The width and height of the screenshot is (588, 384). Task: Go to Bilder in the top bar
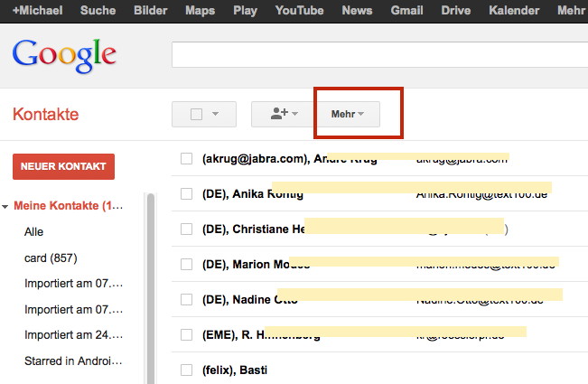[150, 10]
